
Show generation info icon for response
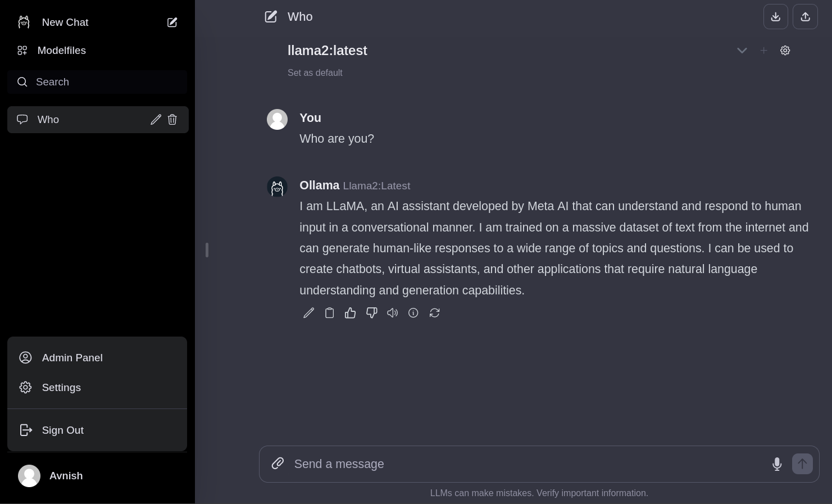[413, 313]
